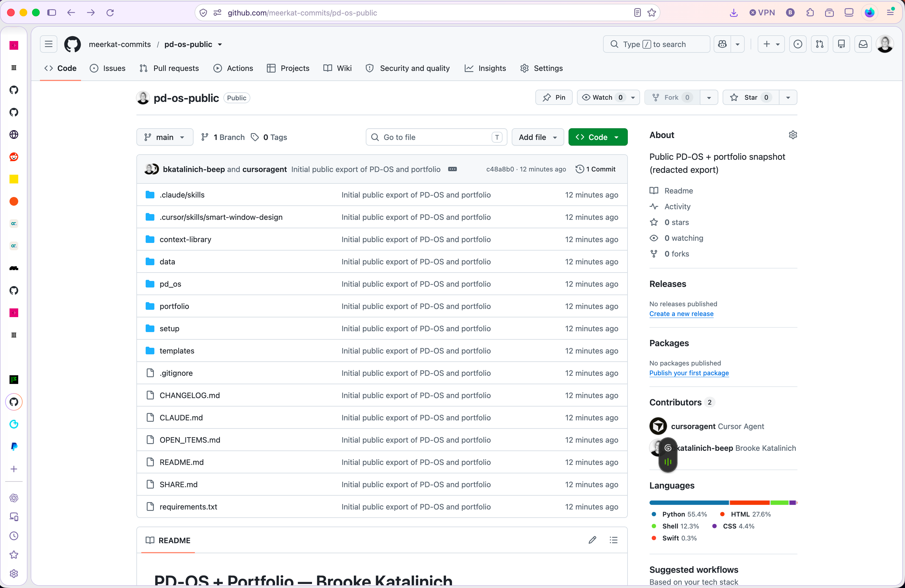Add a new sidebar item with plus icon
This screenshot has height=588, width=905.
[14, 469]
